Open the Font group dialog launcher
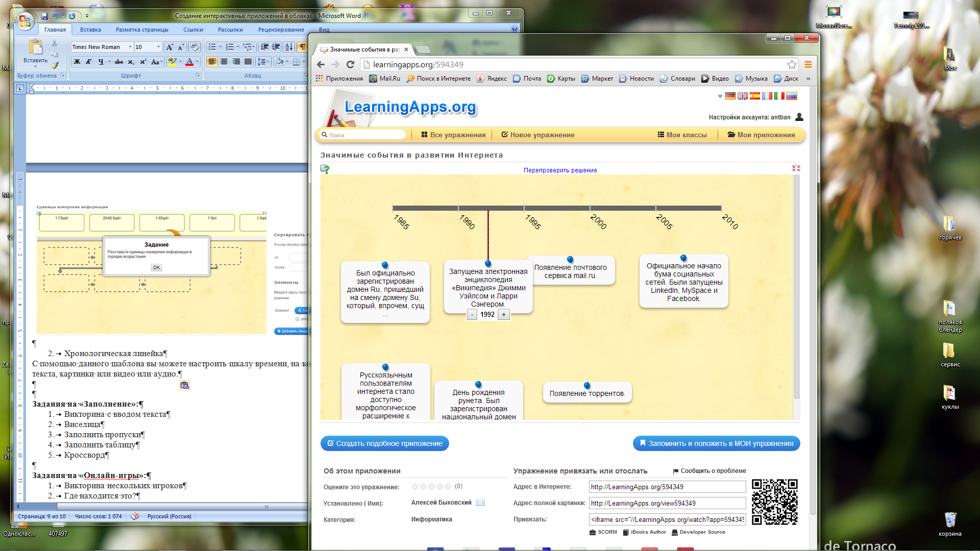Viewport: 980px width, 551px height. click(198, 76)
